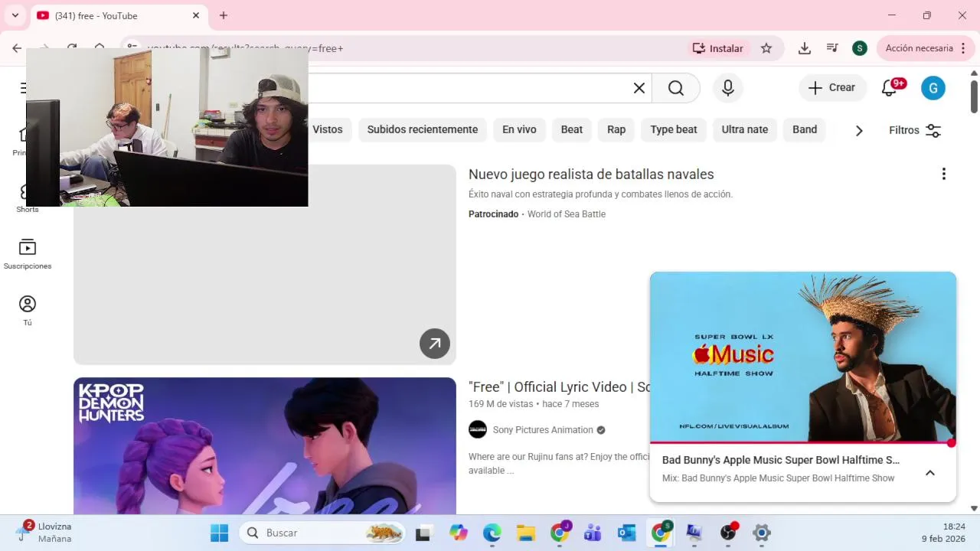980x551 pixels.
Task: Open the ad's external link arrow
Action: point(435,344)
